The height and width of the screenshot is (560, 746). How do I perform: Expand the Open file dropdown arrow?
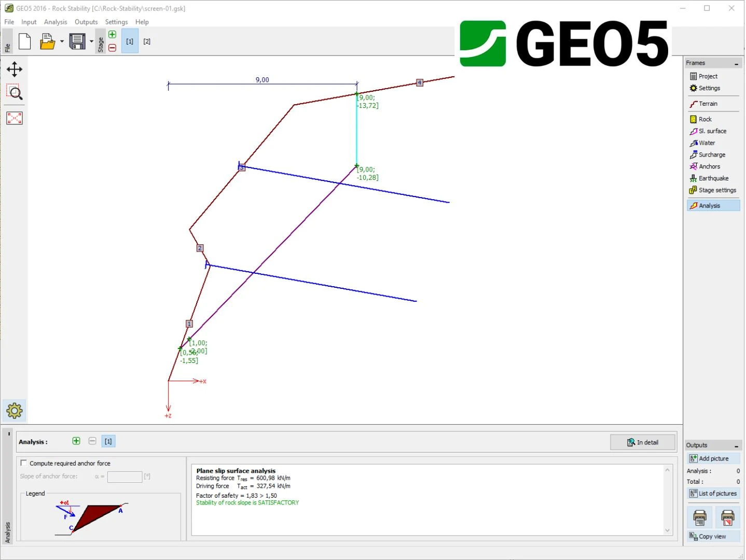pos(62,41)
